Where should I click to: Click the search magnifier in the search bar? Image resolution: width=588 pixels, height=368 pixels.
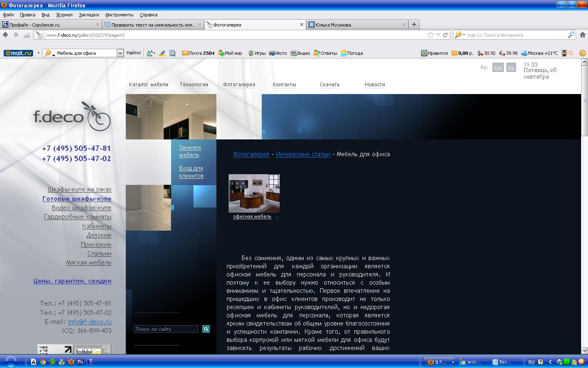pos(571,35)
